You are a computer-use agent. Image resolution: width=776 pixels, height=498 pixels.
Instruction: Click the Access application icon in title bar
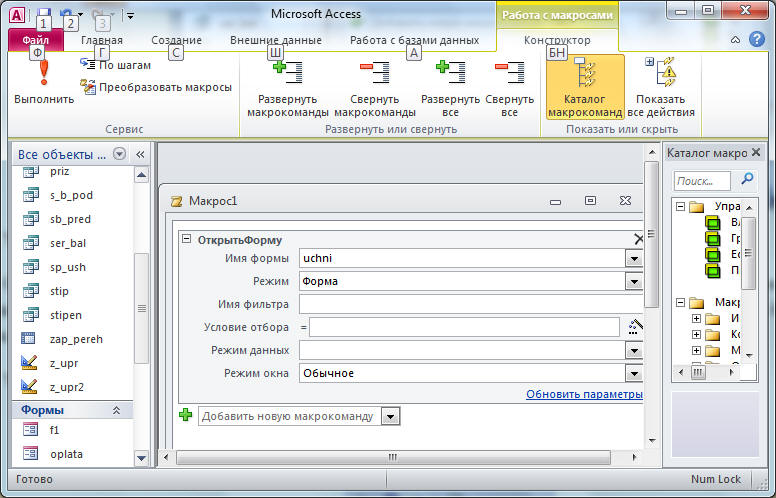[x=17, y=15]
